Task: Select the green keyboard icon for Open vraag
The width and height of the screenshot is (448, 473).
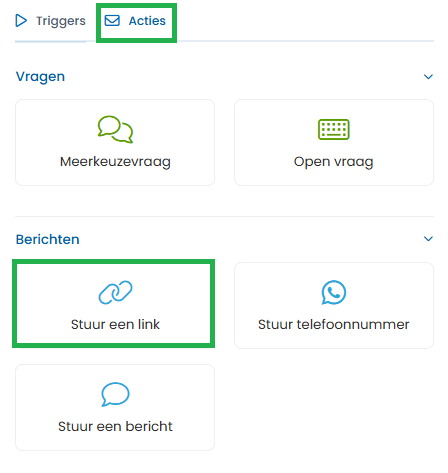Action: click(334, 129)
